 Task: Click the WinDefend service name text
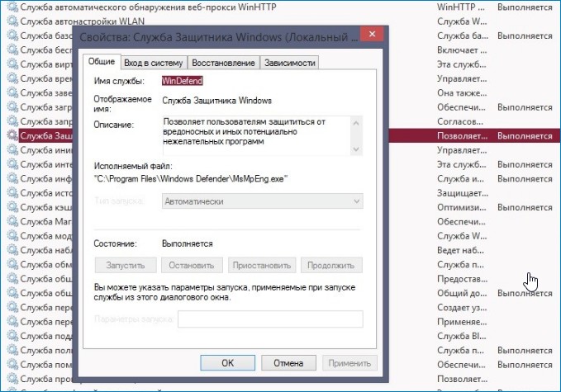pos(183,81)
